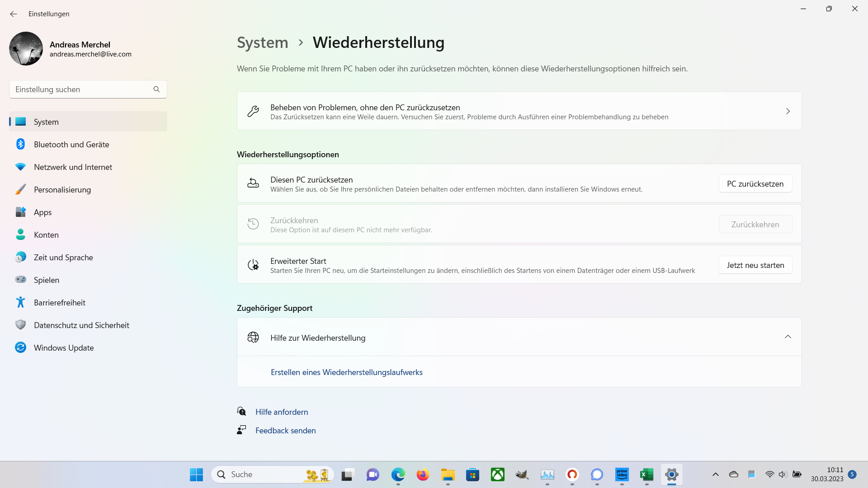Image resolution: width=868 pixels, height=488 pixels.
Task: Click the Feedback senden link
Action: [x=285, y=431]
